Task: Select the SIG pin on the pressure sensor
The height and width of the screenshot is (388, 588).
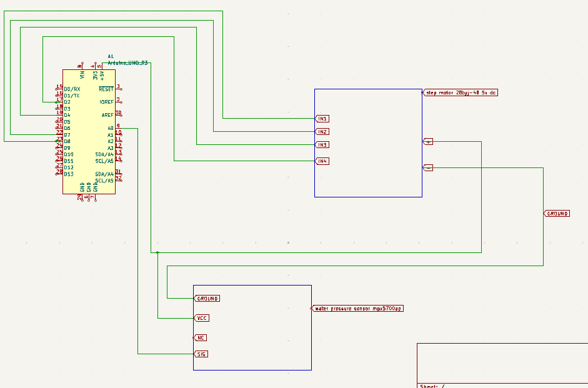Action: pos(201,354)
